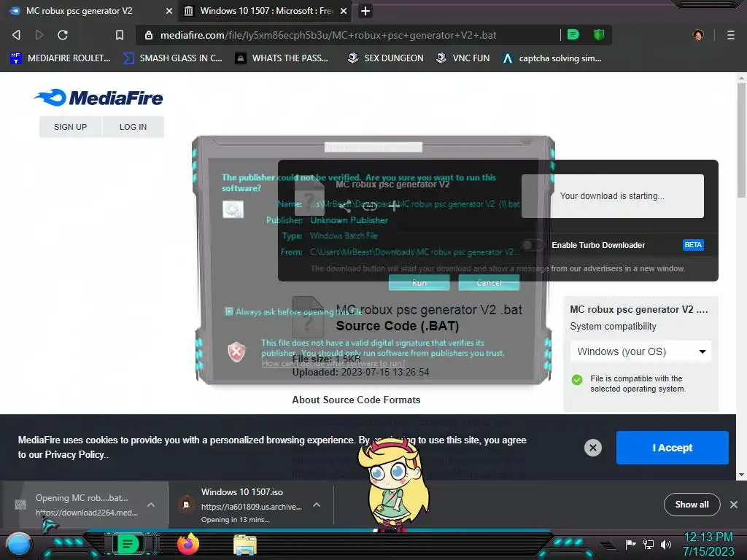Open the green chat app in taskbar
This screenshot has height=560, width=747.
click(x=128, y=543)
